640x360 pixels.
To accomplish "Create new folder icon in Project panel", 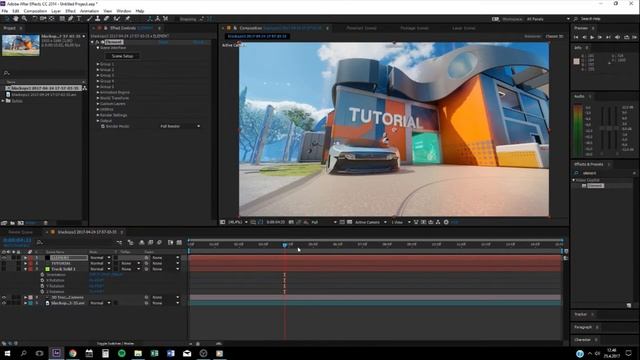I will 12,223.
